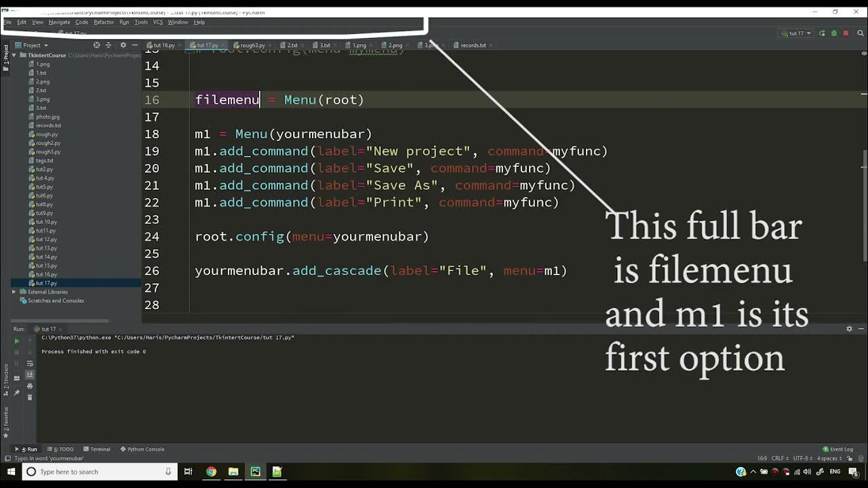The height and width of the screenshot is (488, 868).
Task: Open Task View on taskbar
Action: click(x=189, y=472)
